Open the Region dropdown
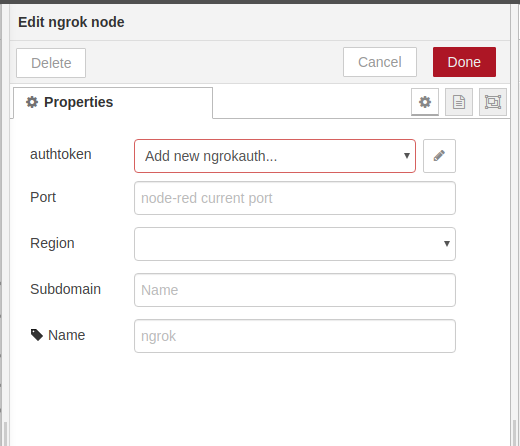The width and height of the screenshot is (520, 446). [295, 244]
